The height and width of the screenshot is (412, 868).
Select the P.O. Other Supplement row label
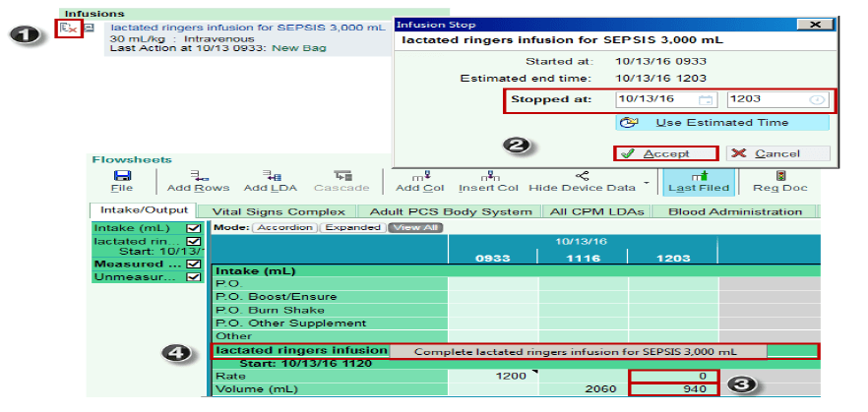330,323
